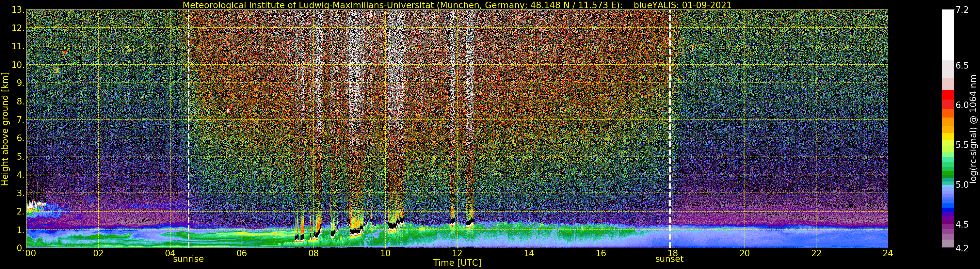Click the 4.2 label at the colorbar bottom

point(962,248)
